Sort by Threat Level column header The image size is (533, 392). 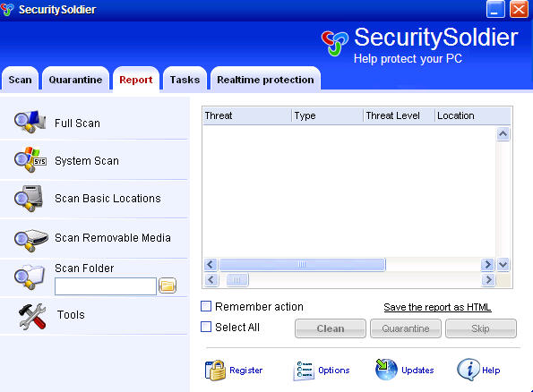(x=399, y=115)
